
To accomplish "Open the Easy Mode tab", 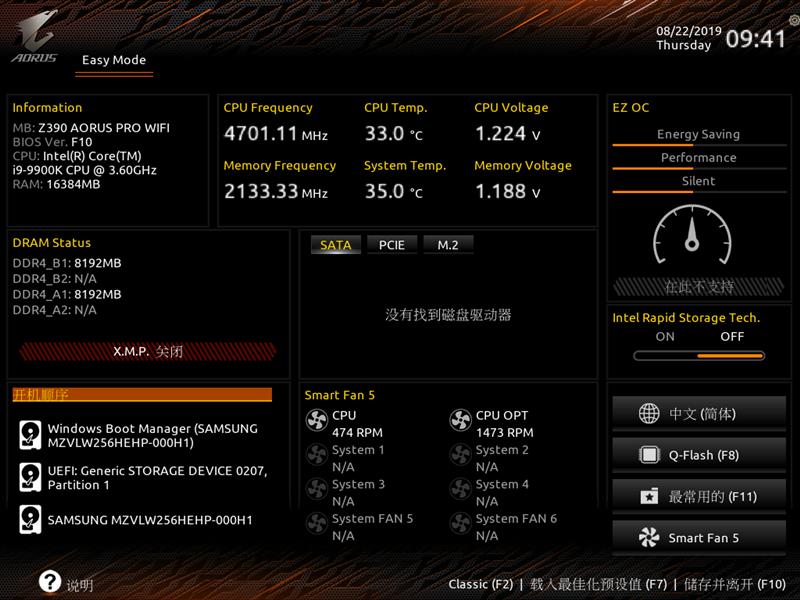I will click(114, 60).
